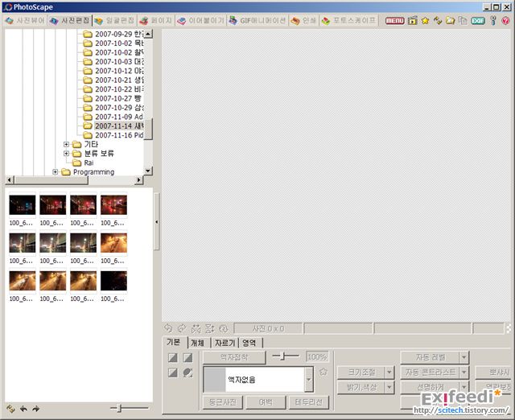Screen dimensions: 515x420
Task: Select the 기본 editing tab
Action: [x=174, y=342]
